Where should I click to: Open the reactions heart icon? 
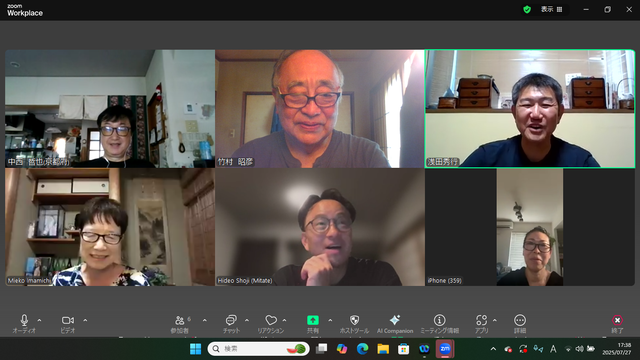271,320
